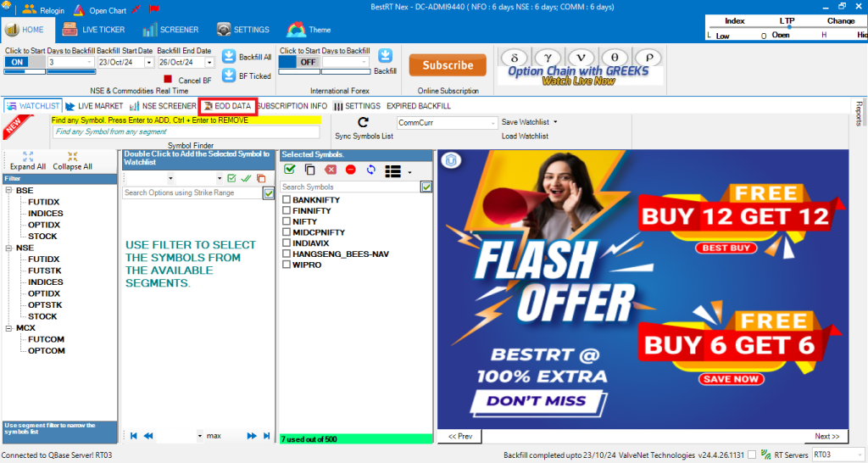Toggle checkbox beside Search Options using Strike Range
Image resolution: width=868 pixels, height=463 pixels.
pyautogui.click(x=269, y=193)
